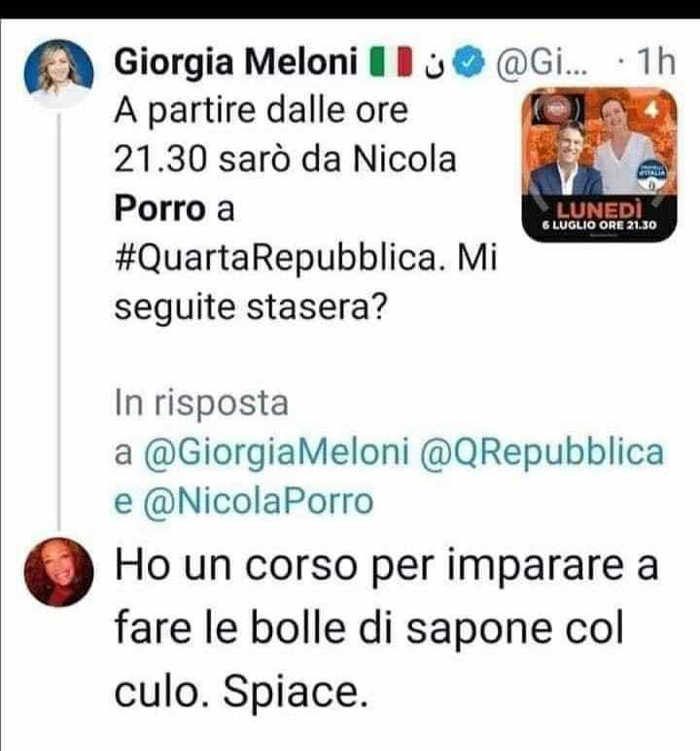Click the 'In risposta' label

[201, 404]
